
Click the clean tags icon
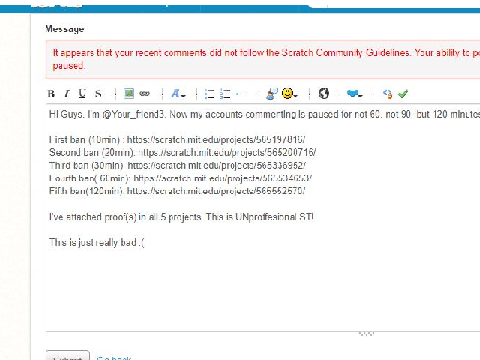tap(387, 94)
